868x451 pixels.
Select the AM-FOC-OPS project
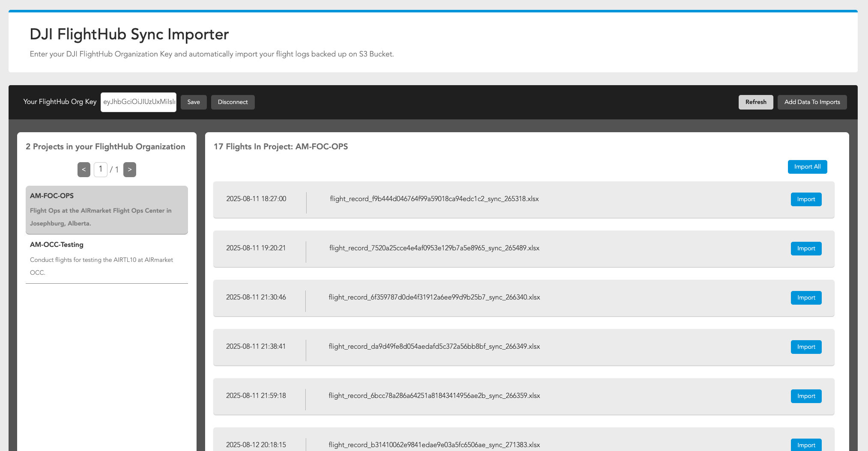107,210
